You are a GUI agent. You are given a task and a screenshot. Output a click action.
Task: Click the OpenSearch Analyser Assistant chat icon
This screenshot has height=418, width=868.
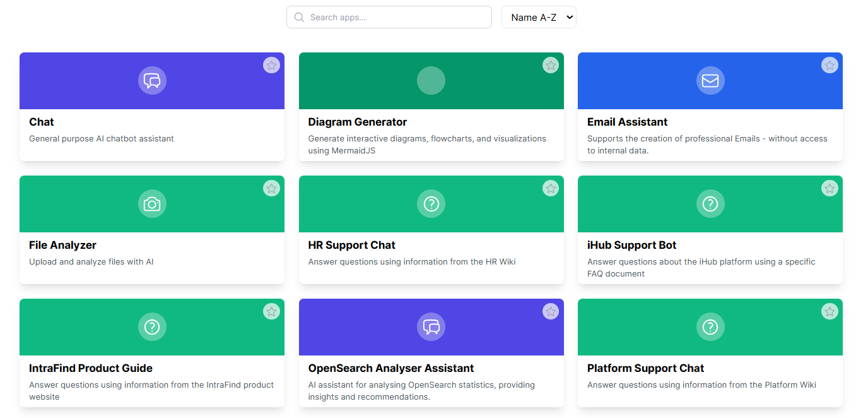click(x=431, y=327)
